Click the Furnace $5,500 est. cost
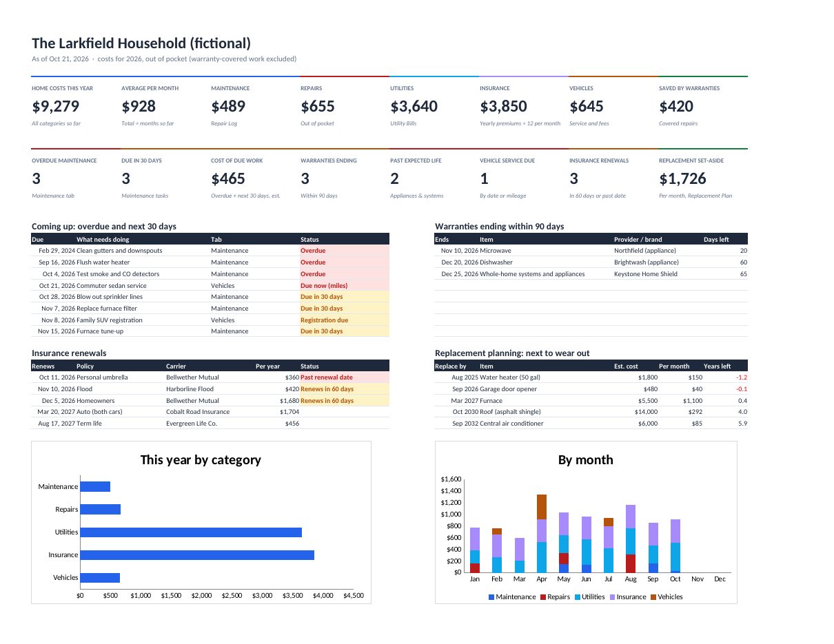The height and width of the screenshot is (644, 834). pos(647,400)
